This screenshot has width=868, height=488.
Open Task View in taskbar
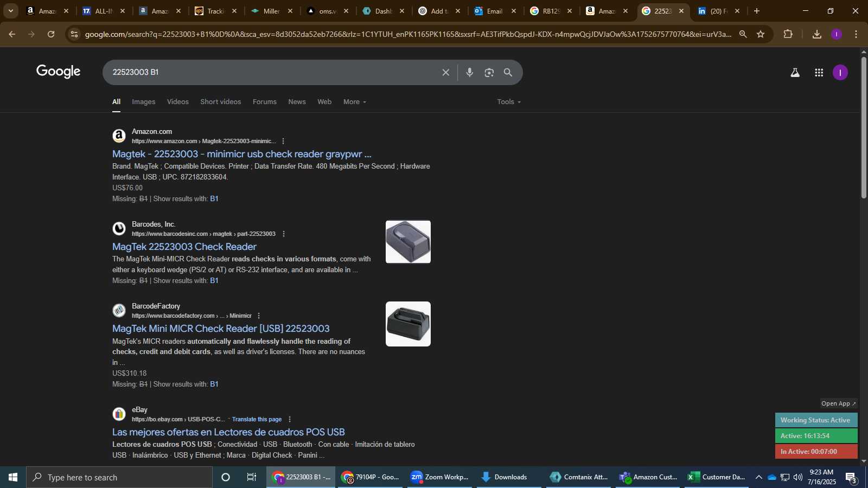coord(251,477)
